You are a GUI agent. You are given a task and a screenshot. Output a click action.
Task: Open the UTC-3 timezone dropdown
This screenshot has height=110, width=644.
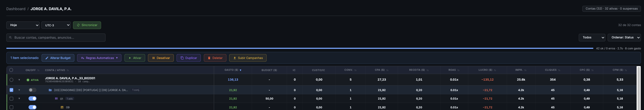[x=56, y=25]
